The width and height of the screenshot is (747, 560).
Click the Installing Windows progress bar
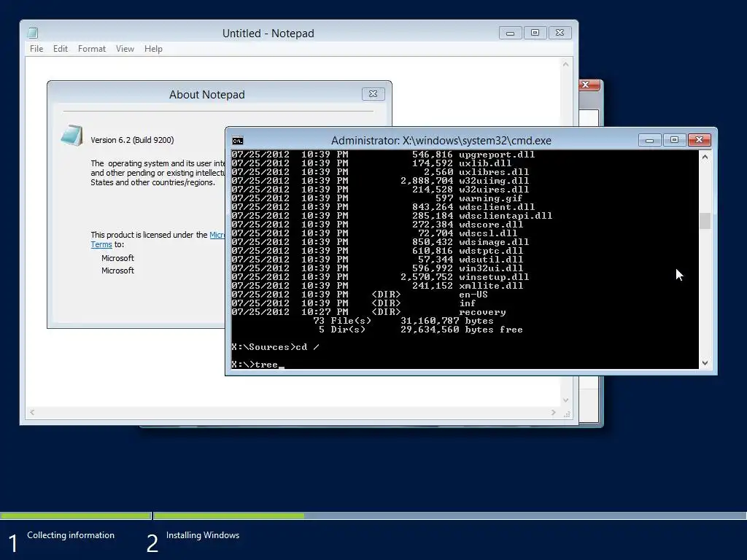click(x=449, y=516)
